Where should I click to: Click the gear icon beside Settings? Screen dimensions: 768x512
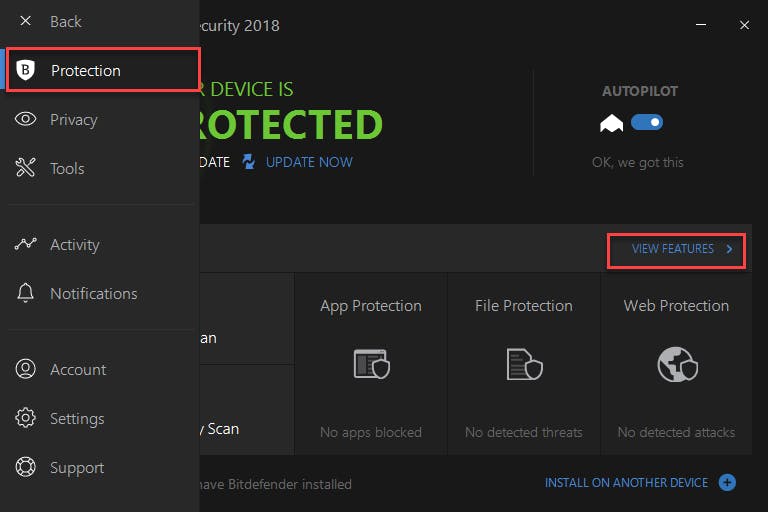pos(25,418)
